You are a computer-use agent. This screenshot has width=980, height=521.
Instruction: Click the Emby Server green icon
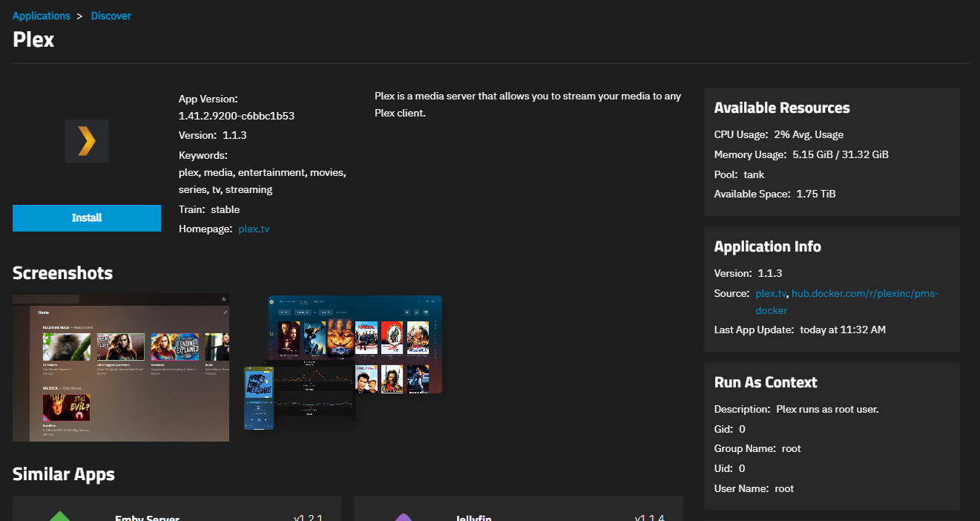click(60, 517)
